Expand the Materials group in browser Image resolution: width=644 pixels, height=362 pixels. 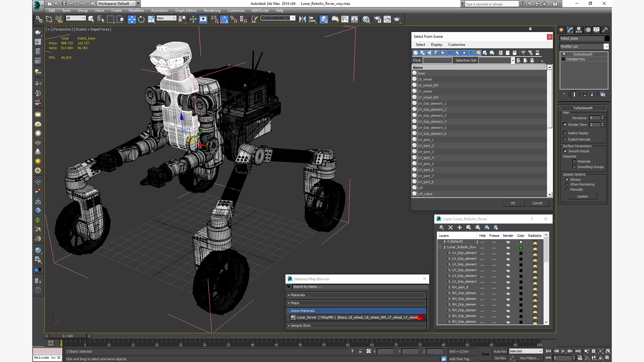pos(289,295)
